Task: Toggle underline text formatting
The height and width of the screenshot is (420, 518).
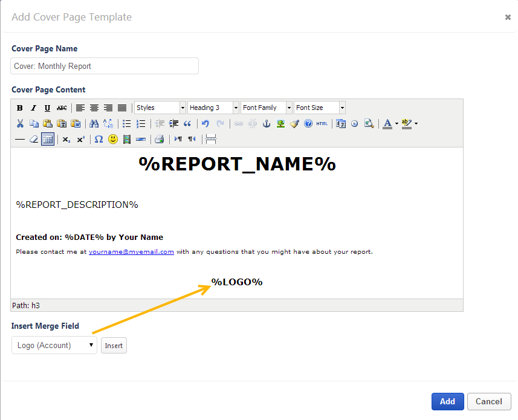Action: point(47,108)
